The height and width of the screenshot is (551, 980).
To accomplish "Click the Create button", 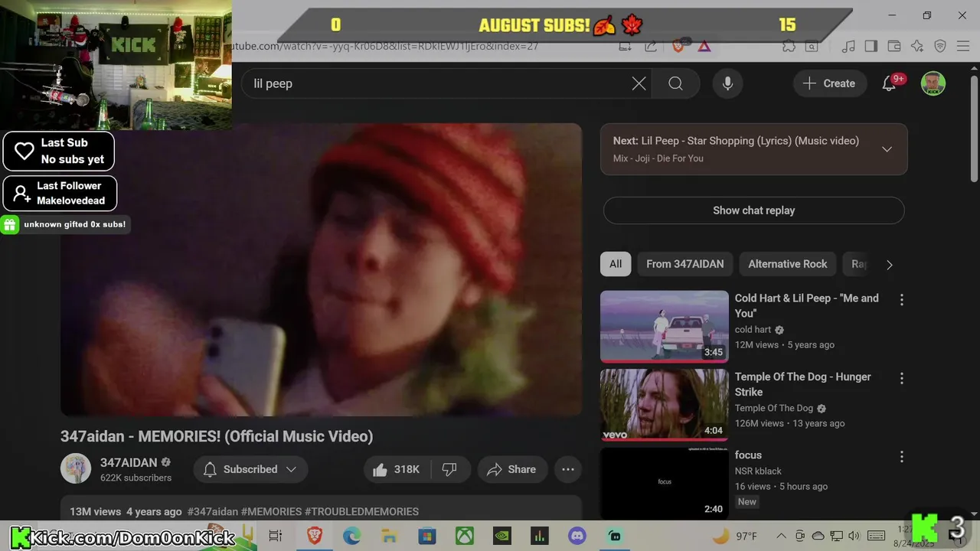I will point(829,83).
